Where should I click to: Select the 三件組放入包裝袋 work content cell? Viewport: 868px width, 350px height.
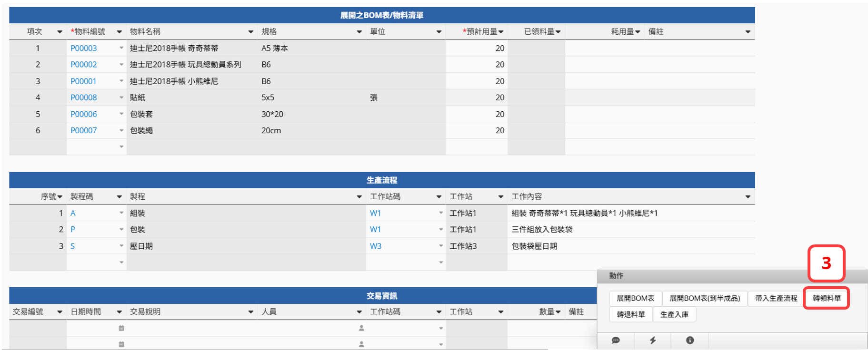click(631, 229)
